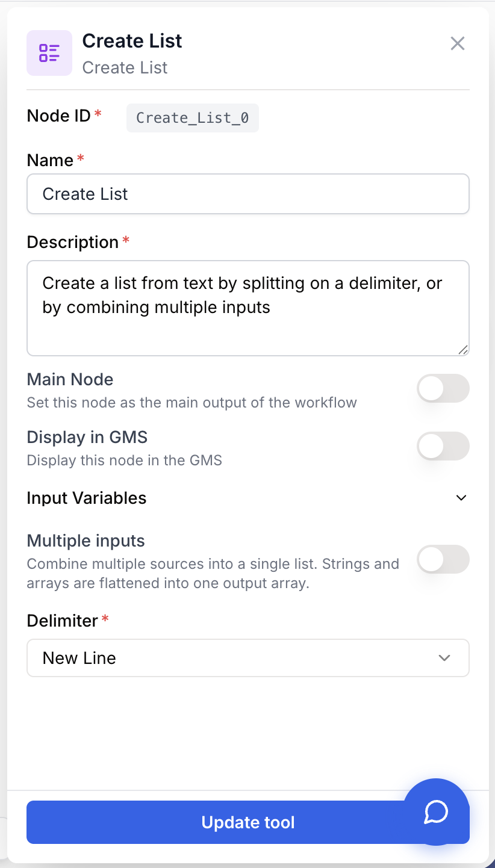This screenshot has height=868, width=495.
Task: Expand the Input Variables section chevron
Action: point(461,498)
